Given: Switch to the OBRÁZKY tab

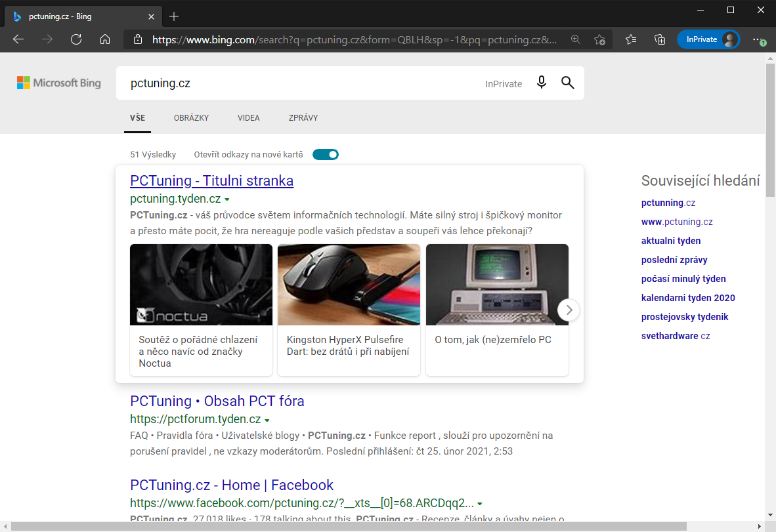Looking at the screenshot, I should pyautogui.click(x=191, y=117).
